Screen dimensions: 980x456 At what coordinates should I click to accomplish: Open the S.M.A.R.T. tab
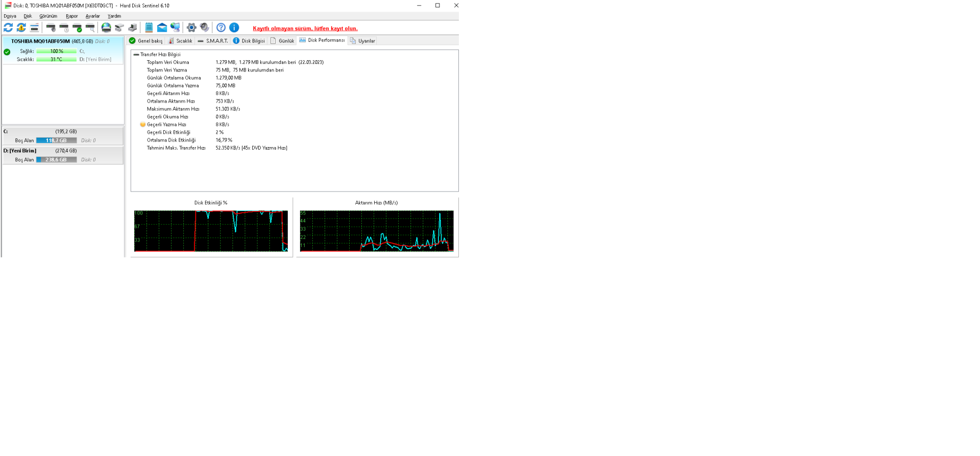213,41
